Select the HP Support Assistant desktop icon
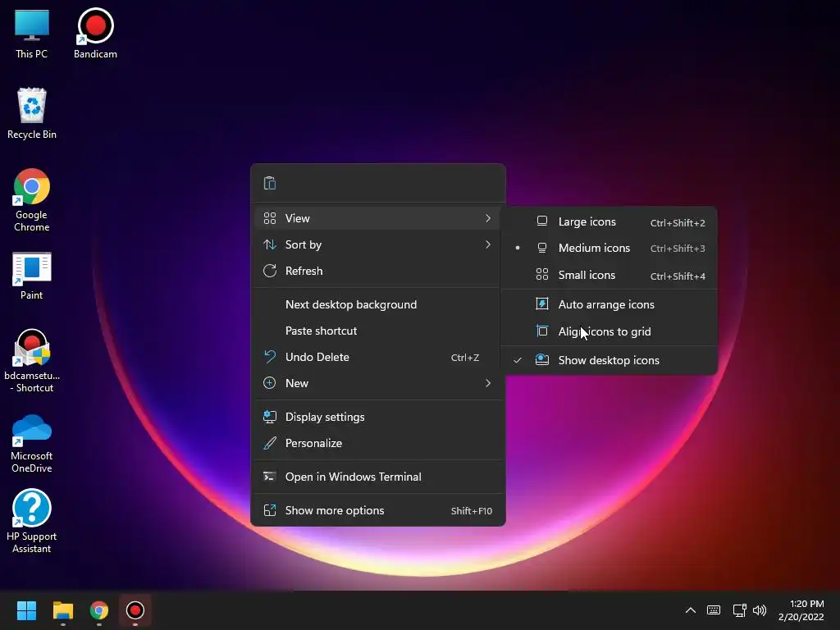 pos(32,521)
